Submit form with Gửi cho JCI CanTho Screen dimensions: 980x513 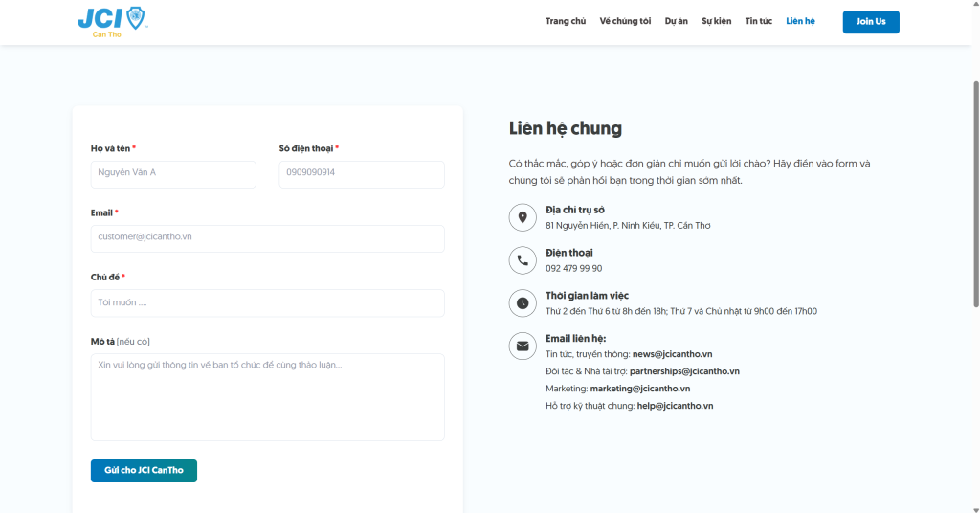144,471
